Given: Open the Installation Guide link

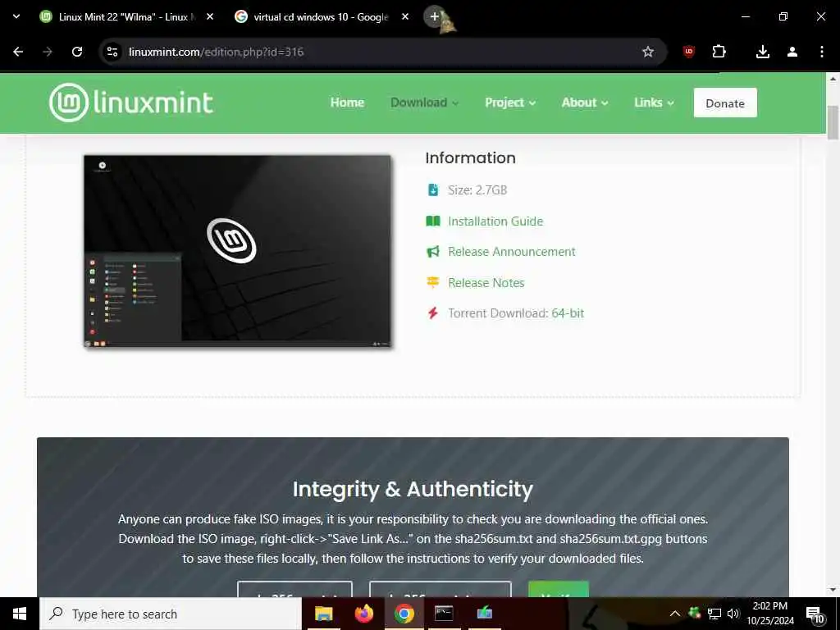Looking at the screenshot, I should [x=495, y=221].
